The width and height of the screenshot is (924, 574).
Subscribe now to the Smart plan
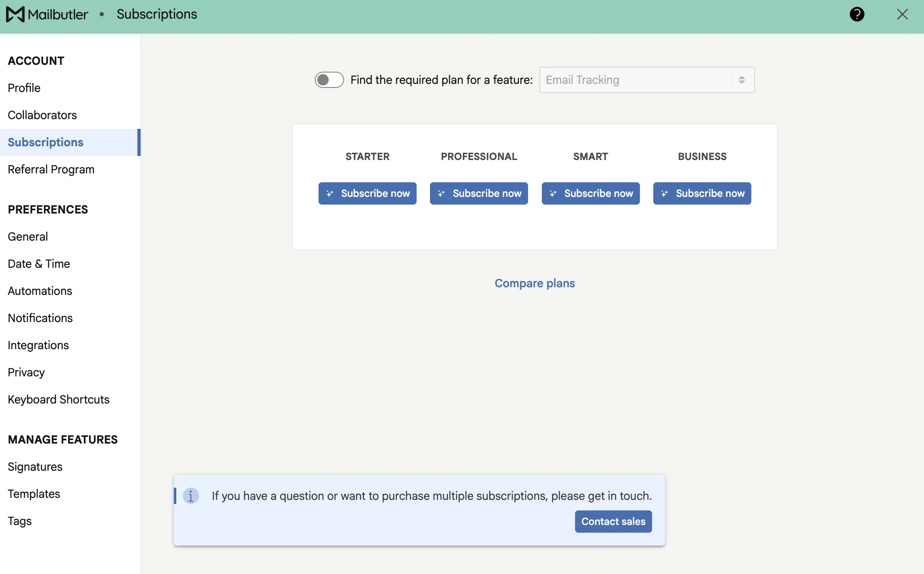590,194
